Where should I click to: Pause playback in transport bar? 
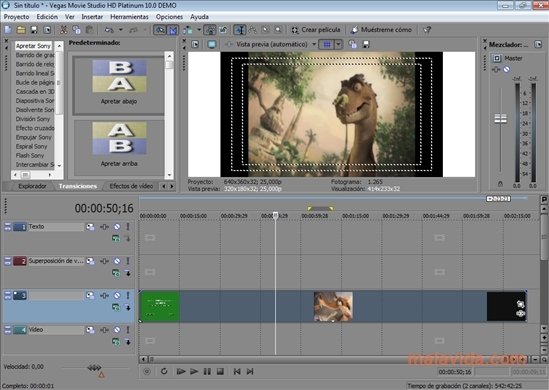(x=207, y=371)
